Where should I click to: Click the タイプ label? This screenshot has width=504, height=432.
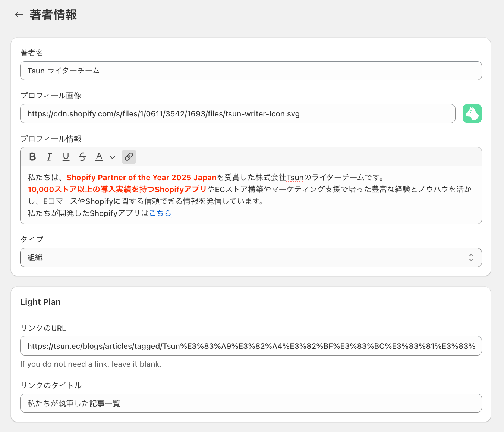click(x=32, y=239)
